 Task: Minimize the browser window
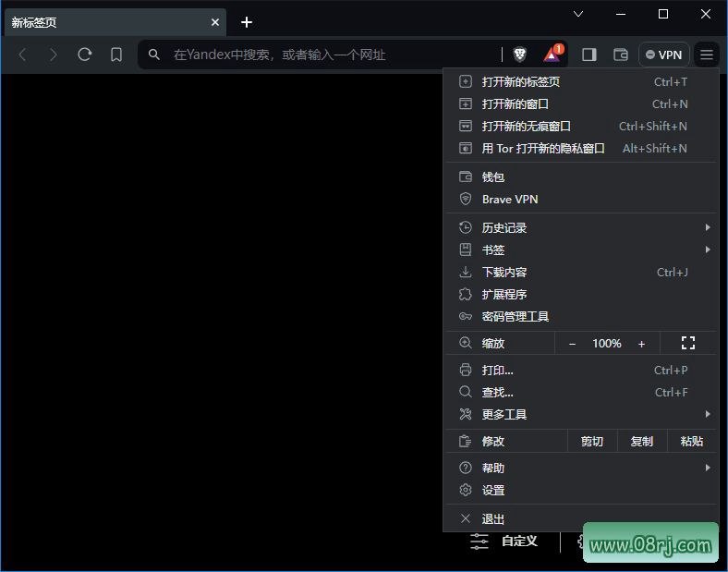[621, 14]
